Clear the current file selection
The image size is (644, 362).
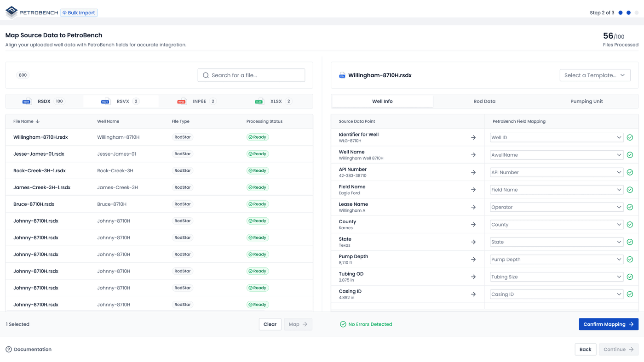pos(270,324)
